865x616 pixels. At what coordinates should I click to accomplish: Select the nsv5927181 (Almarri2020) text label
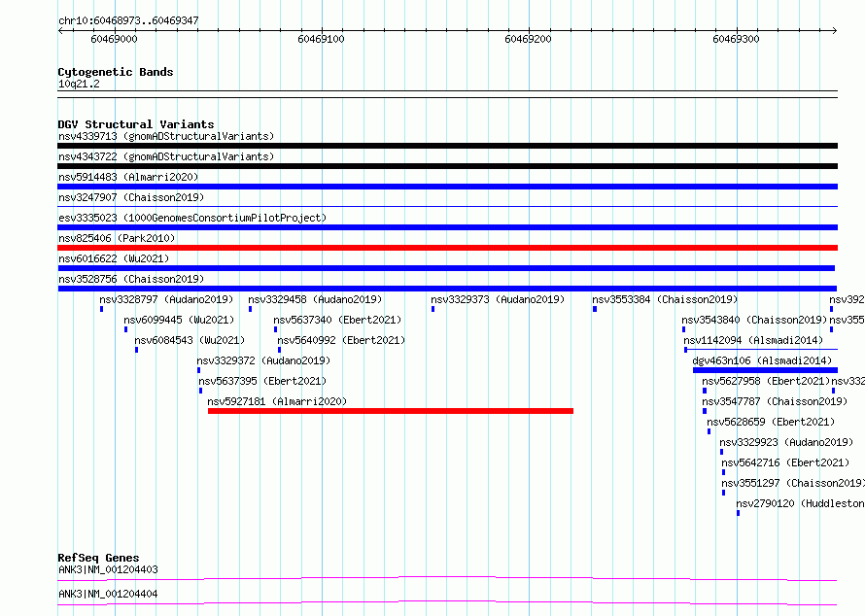278,401
